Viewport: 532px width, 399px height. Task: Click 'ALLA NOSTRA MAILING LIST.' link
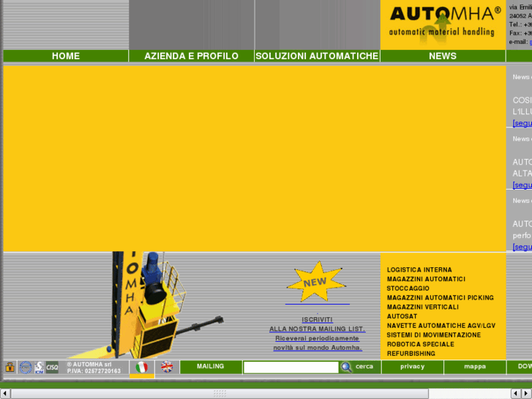[x=318, y=329]
